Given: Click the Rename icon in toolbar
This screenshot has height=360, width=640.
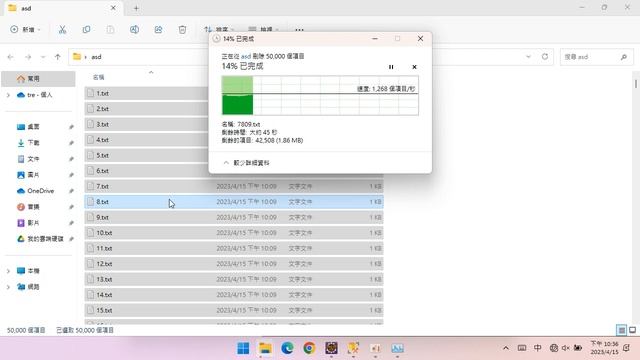Looking at the screenshot, I should tap(134, 29).
